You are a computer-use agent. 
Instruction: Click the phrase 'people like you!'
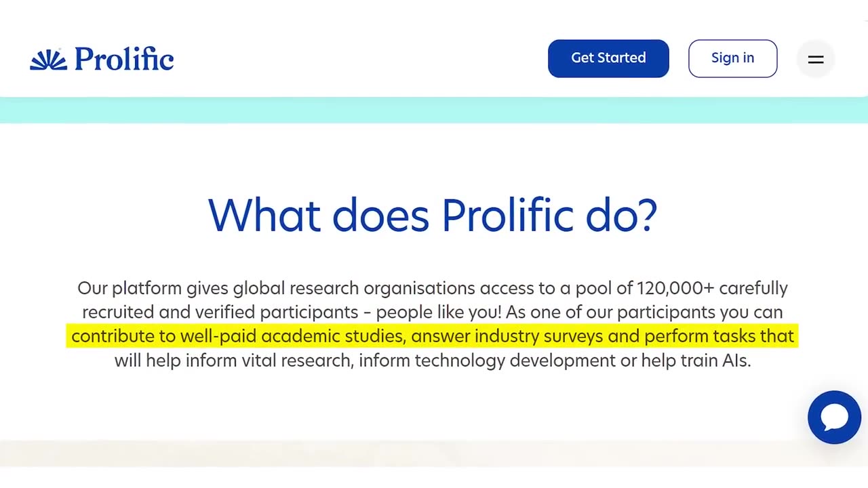(x=438, y=312)
